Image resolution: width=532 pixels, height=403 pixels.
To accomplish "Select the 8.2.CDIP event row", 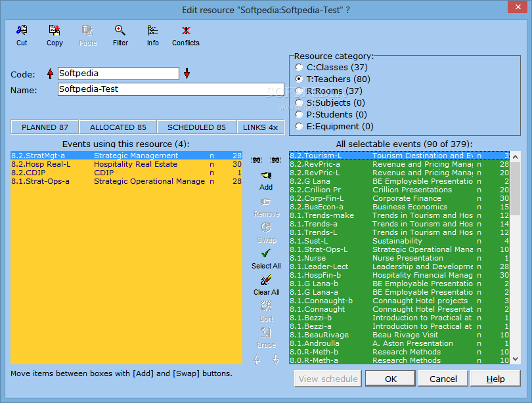I will (x=126, y=173).
